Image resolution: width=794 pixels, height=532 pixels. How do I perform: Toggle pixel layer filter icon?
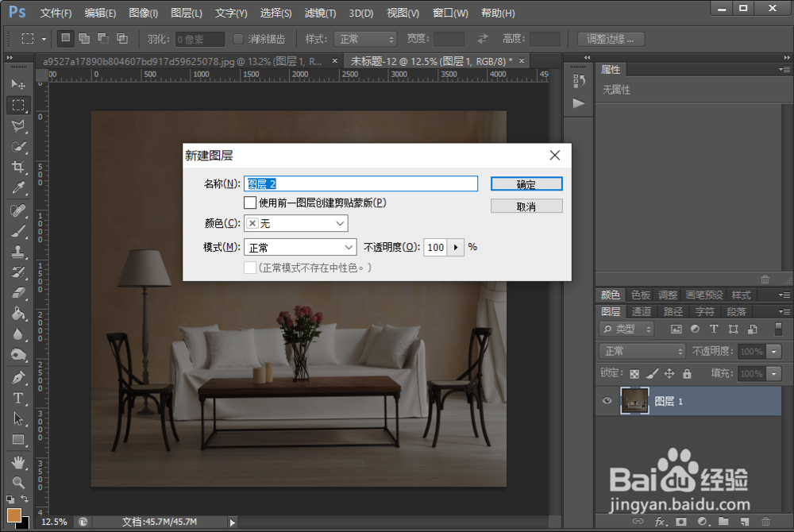pyautogui.click(x=676, y=329)
